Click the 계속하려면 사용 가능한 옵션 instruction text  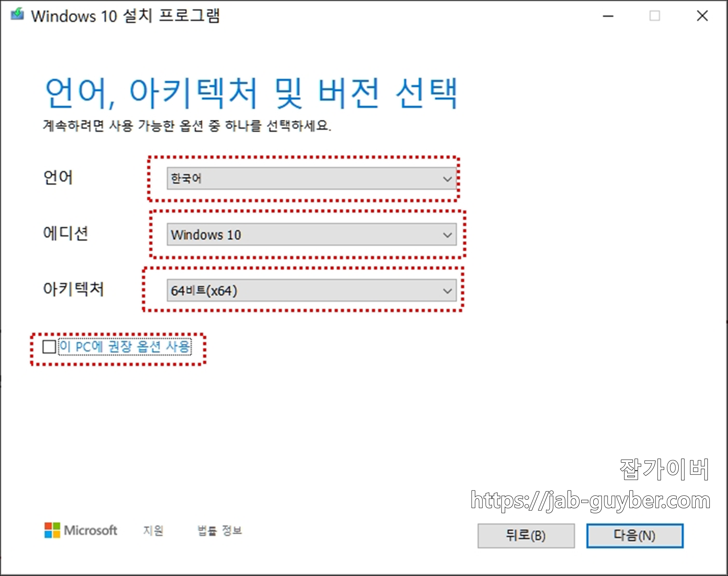point(187,125)
